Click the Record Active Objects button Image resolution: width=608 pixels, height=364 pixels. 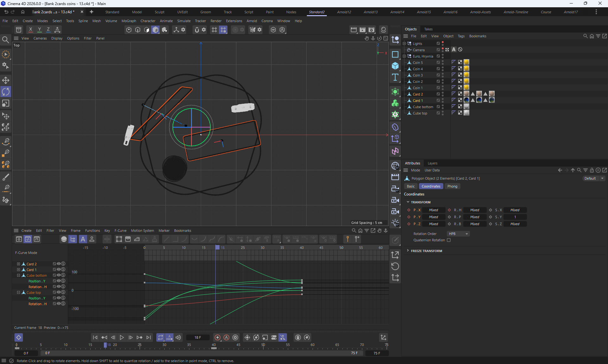(x=217, y=337)
